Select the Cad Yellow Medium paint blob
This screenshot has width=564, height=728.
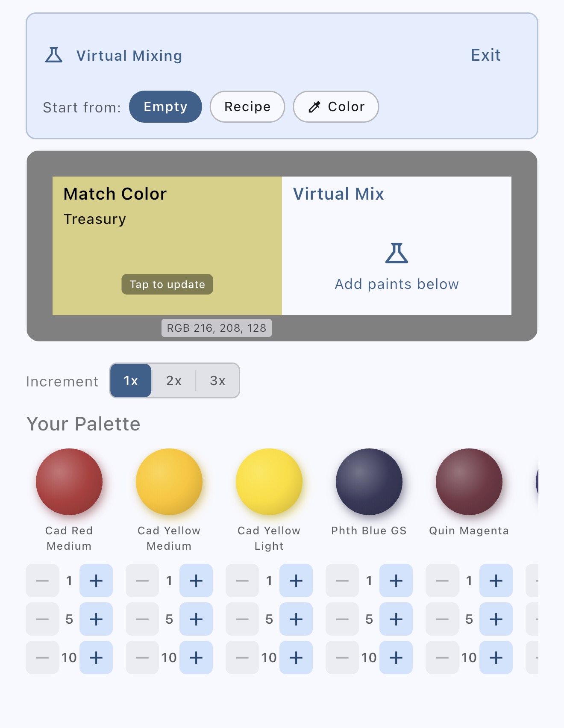[169, 481]
